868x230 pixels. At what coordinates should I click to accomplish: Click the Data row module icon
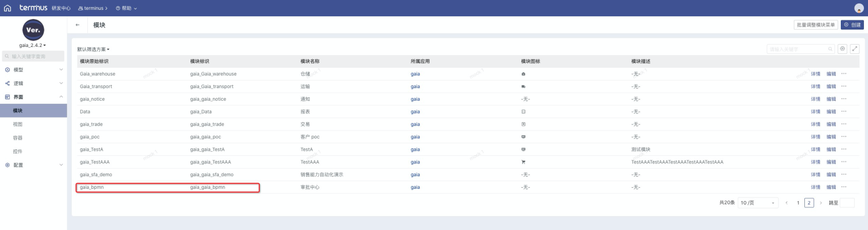click(x=523, y=111)
